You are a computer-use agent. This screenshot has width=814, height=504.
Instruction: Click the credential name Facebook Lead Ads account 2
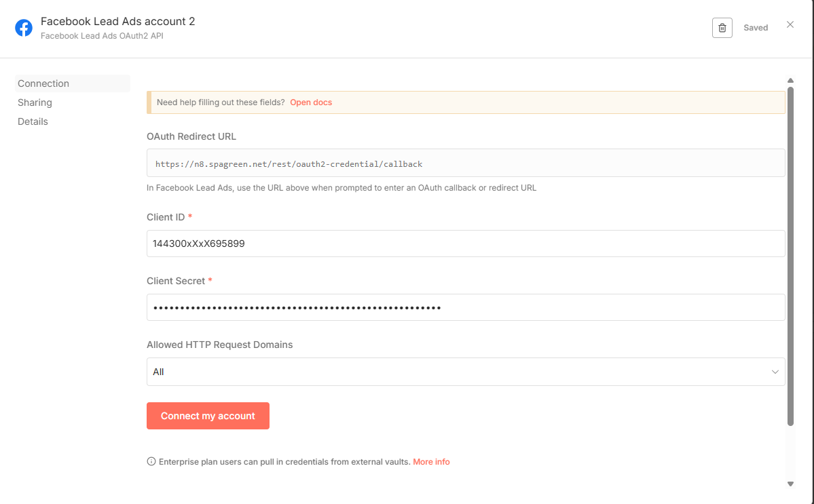[x=118, y=21]
